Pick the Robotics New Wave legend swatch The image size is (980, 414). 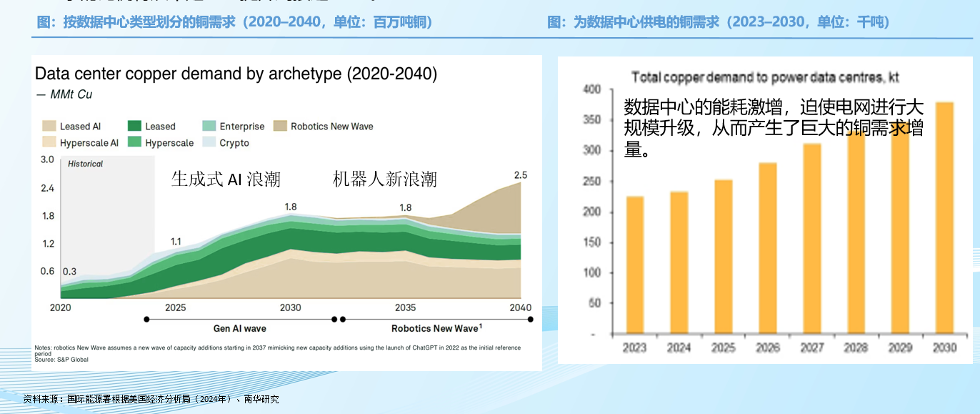click(x=279, y=127)
